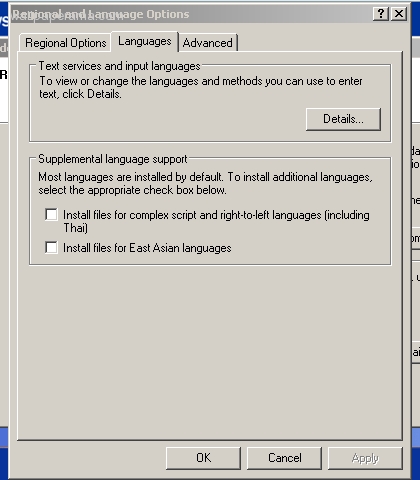Click the question mark help icon
The height and width of the screenshot is (480, 420).
point(381,14)
